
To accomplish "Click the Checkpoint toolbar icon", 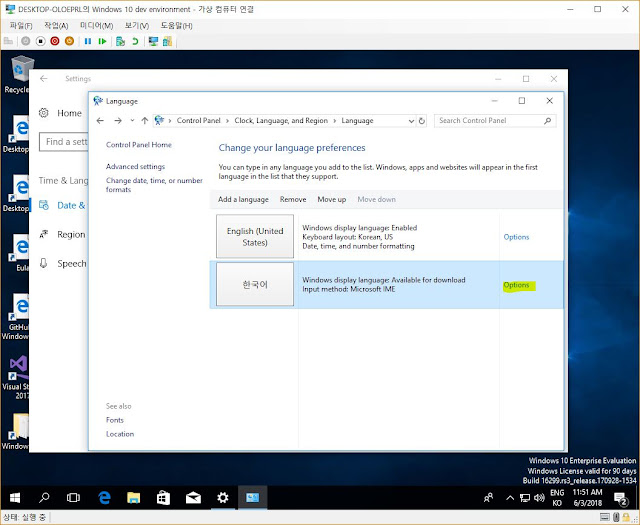I will coord(120,41).
